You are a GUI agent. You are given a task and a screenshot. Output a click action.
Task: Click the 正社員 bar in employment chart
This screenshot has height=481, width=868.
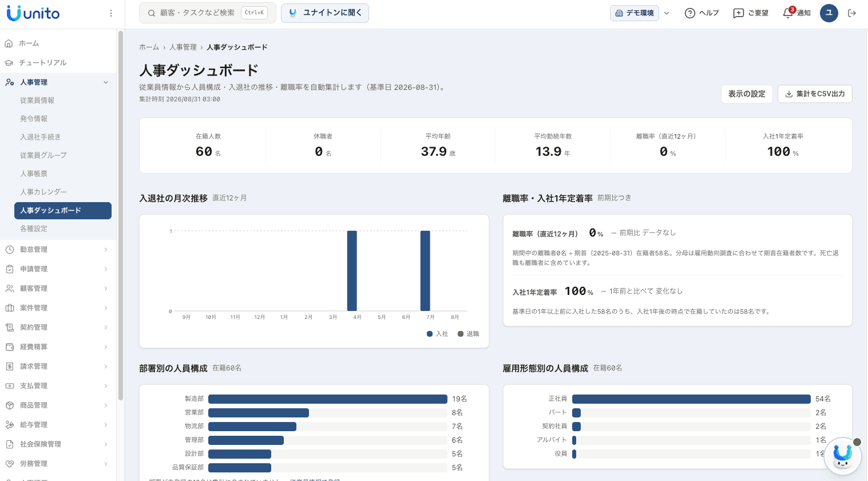pos(691,399)
